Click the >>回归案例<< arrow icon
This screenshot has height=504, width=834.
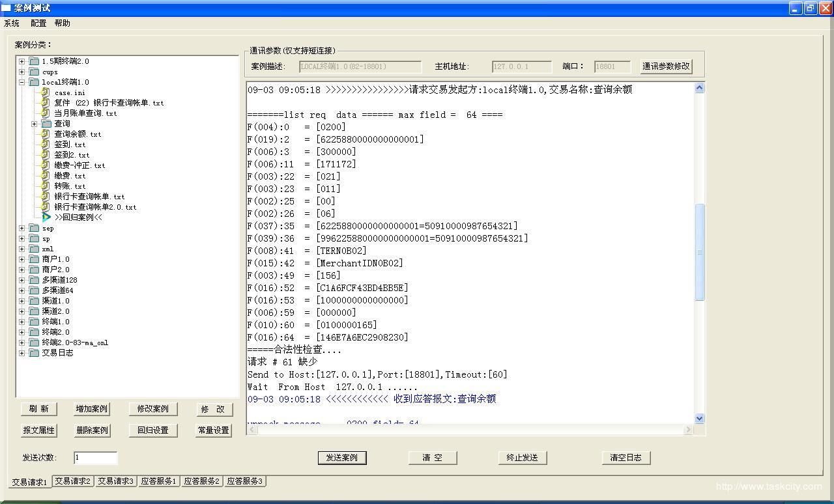coord(46,217)
